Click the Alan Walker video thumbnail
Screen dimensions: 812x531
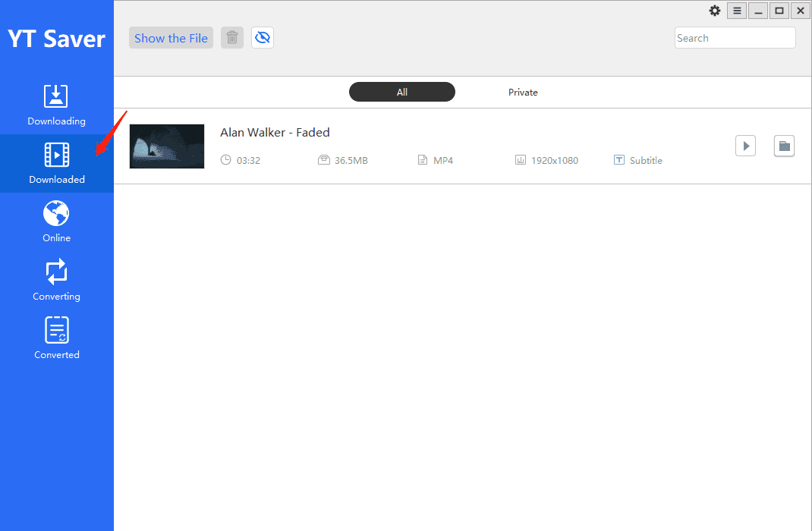tap(167, 146)
